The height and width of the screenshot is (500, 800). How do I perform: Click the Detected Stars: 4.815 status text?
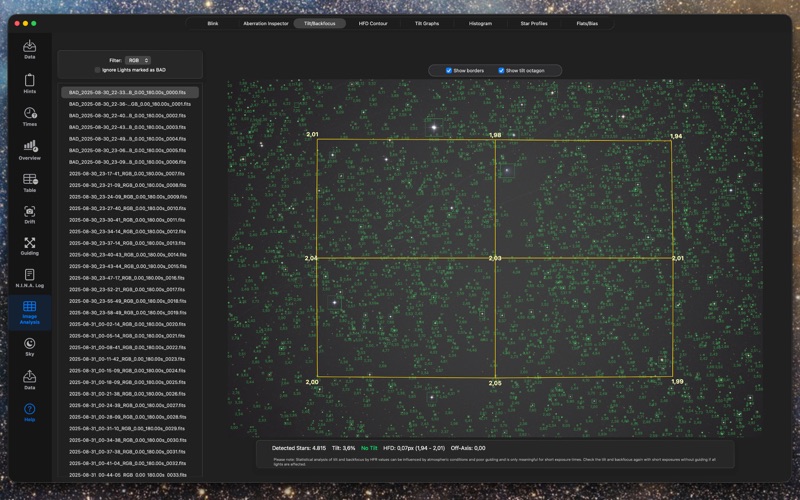298,448
